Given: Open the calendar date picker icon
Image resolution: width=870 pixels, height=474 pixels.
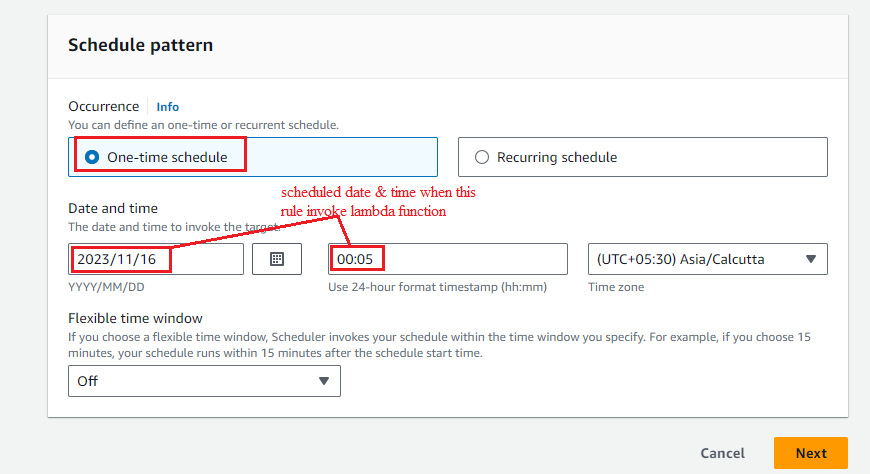Looking at the screenshot, I should click(x=277, y=259).
